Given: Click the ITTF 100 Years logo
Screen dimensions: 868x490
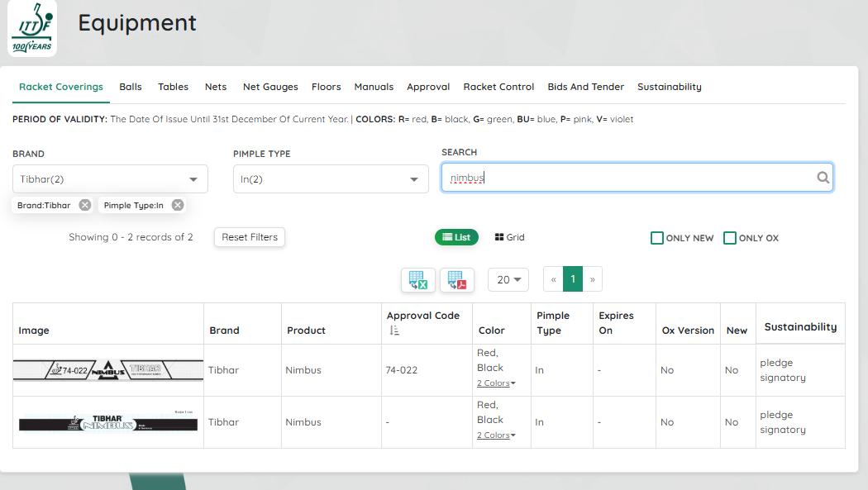Looking at the screenshot, I should (x=32, y=28).
